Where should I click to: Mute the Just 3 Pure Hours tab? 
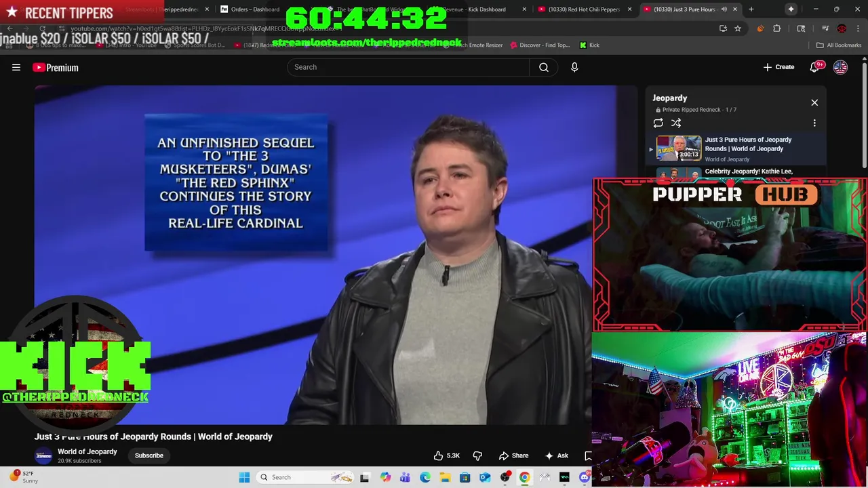(724, 9)
